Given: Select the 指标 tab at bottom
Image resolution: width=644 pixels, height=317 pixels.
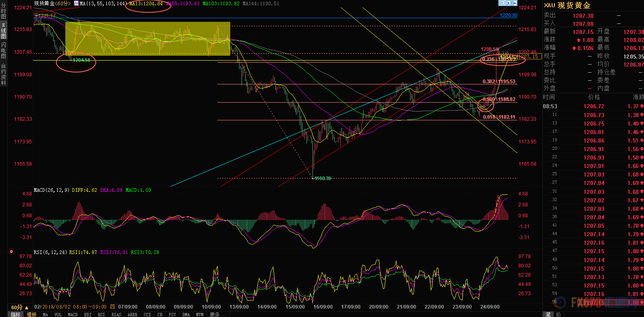Looking at the screenshot, I should 15,314.
